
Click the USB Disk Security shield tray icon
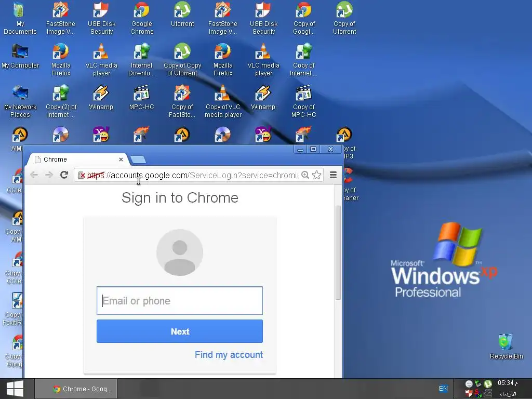pyautogui.click(x=469, y=393)
